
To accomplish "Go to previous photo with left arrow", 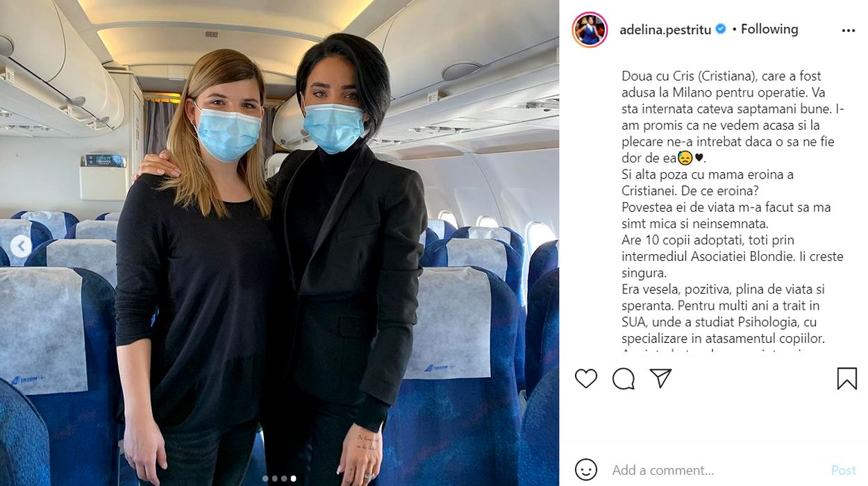I will (21, 246).
